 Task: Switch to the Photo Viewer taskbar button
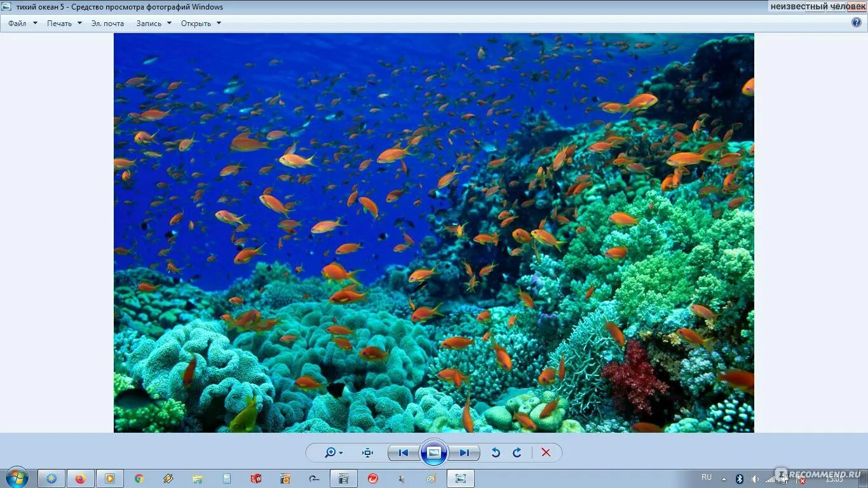461,478
